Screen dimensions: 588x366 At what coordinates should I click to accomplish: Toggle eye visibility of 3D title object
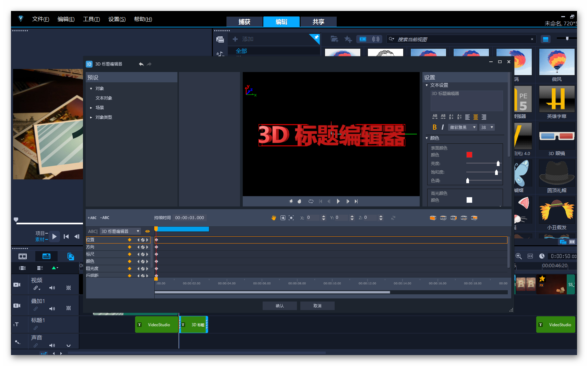tap(147, 231)
